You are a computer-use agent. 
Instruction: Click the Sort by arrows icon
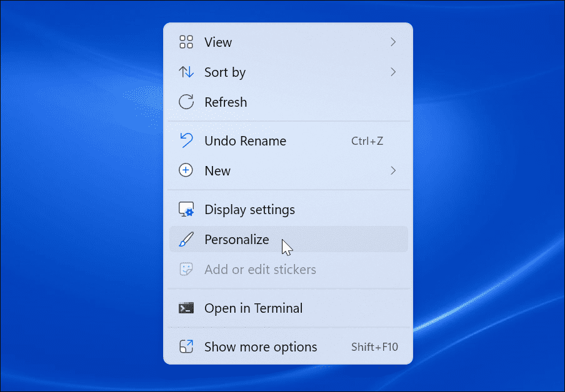186,72
